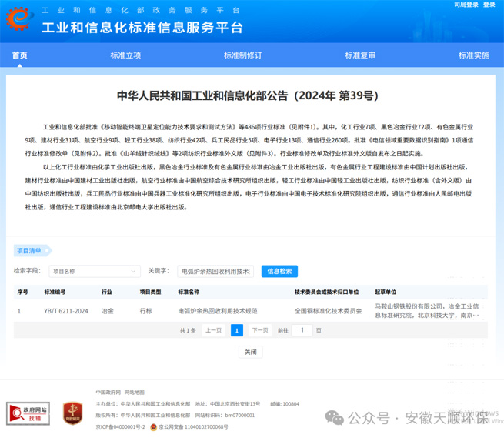The image size is (504, 438).
Task: Click the 项目类型 column header
Action: coord(150,292)
